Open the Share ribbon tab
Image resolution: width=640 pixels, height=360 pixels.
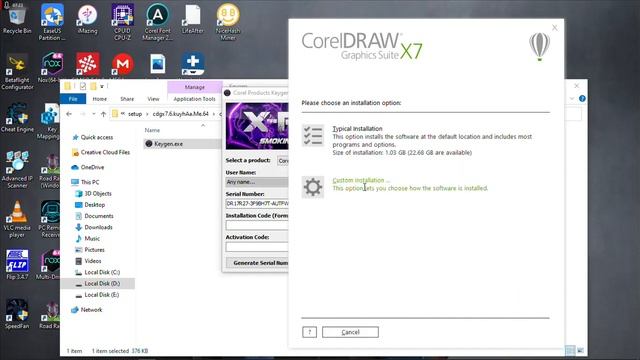click(127, 99)
